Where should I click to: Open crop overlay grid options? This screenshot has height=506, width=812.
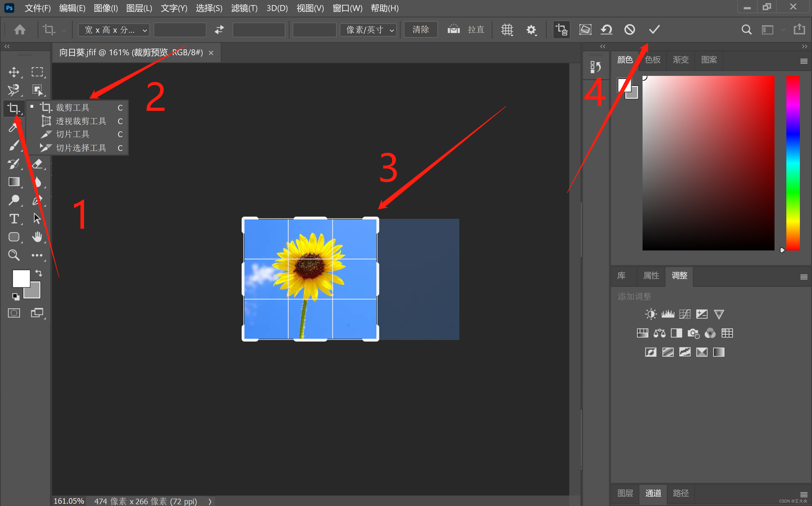507,30
